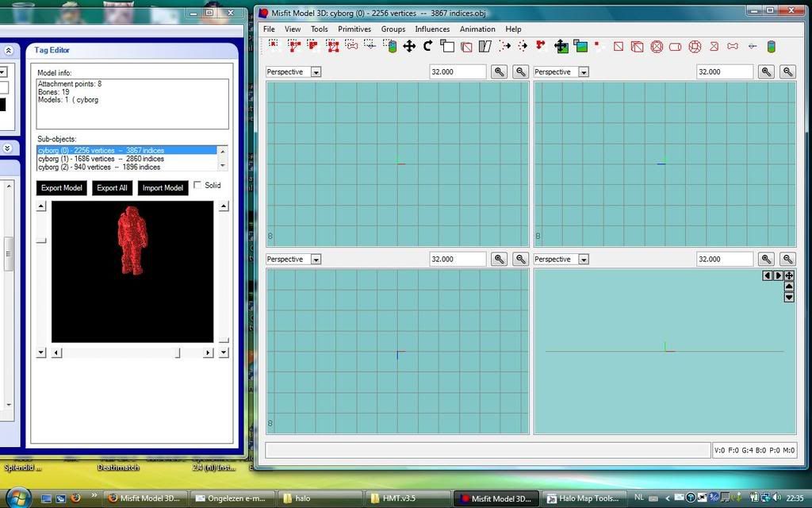This screenshot has width=812, height=508.
Task: Collapse the Tag Editor side panel chevron
Action: pyautogui.click(x=8, y=50)
